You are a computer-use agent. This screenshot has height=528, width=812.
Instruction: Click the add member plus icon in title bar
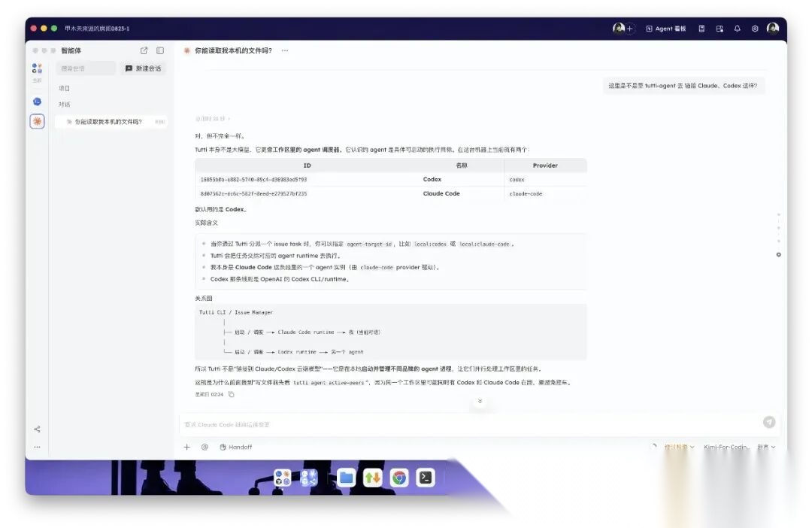(x=630, y=29)
